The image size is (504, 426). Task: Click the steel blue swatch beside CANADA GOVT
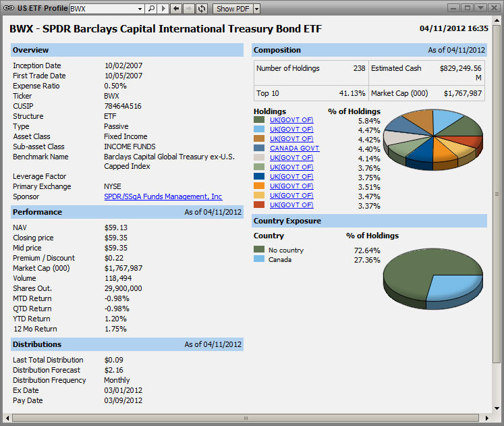pos(259,148)
